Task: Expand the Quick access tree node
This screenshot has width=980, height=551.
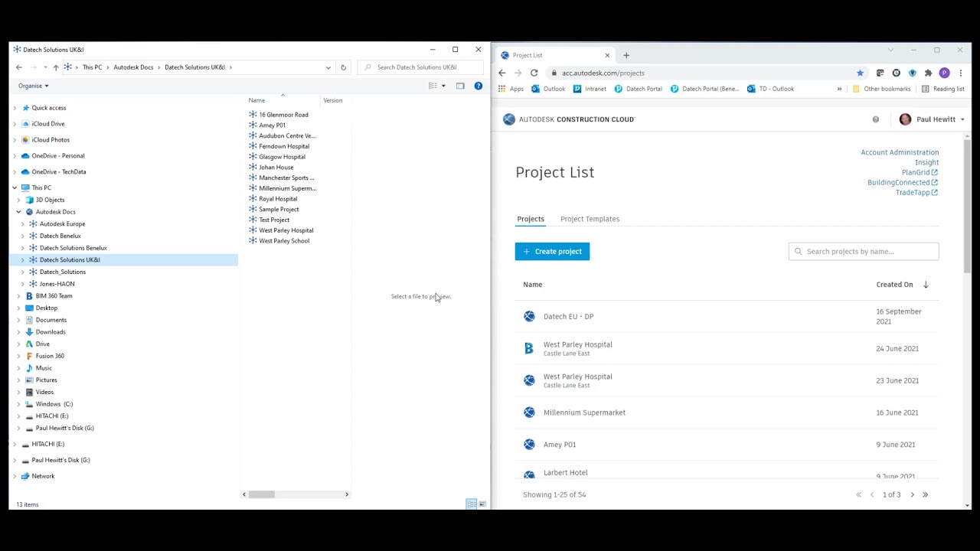Action: (x=15, y=108)
